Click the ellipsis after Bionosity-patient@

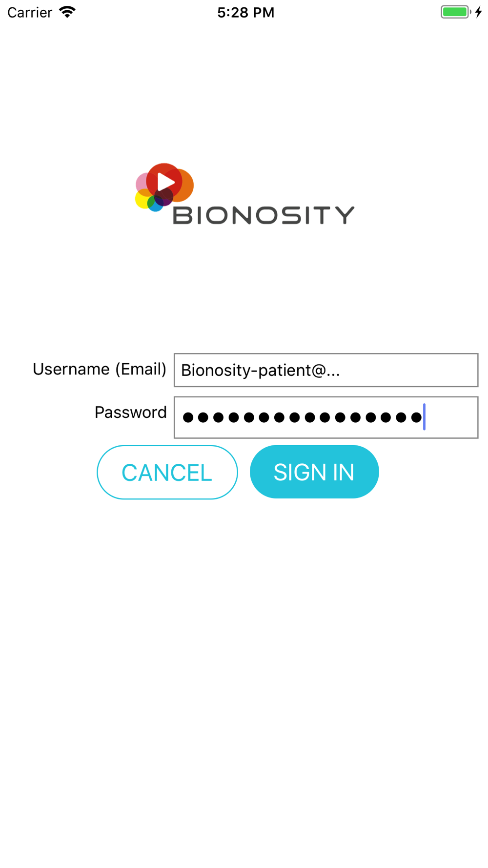(333, 372)
